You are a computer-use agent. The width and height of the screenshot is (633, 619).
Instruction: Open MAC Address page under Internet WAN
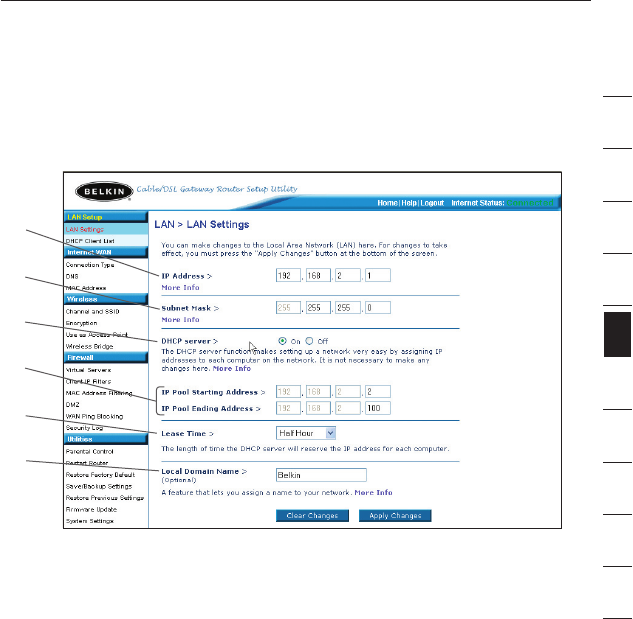86,288
